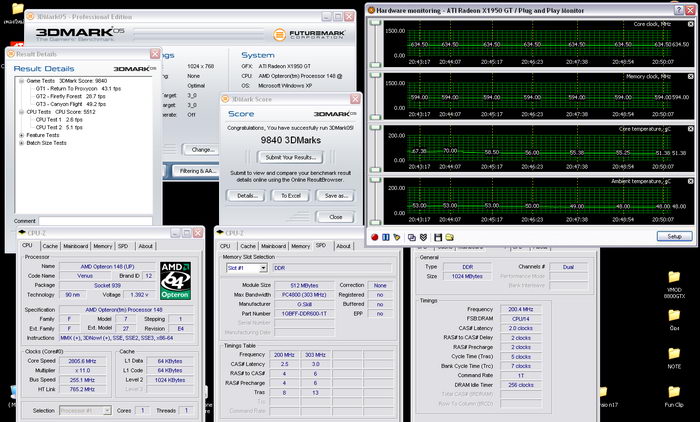Switch to the Memory tab in the SPD CPU-Z window
700x422 pixels.
coord(300,246)
